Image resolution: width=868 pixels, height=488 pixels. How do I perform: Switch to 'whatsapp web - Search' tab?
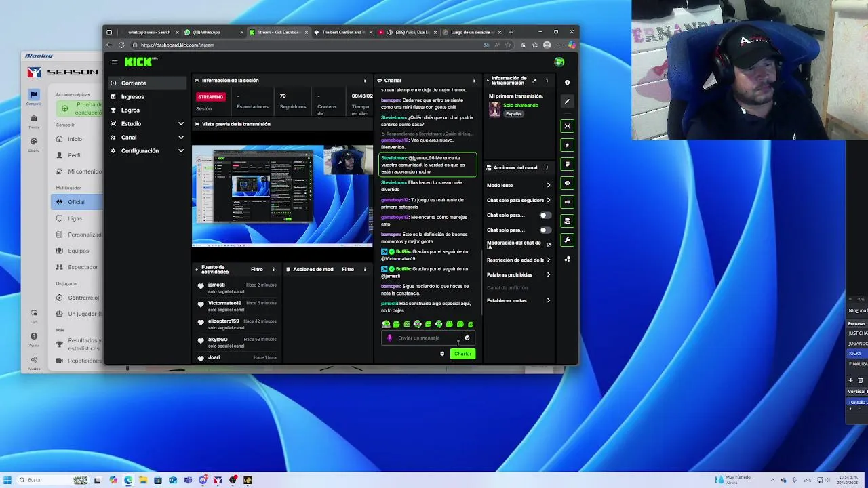tap(149, 32)
